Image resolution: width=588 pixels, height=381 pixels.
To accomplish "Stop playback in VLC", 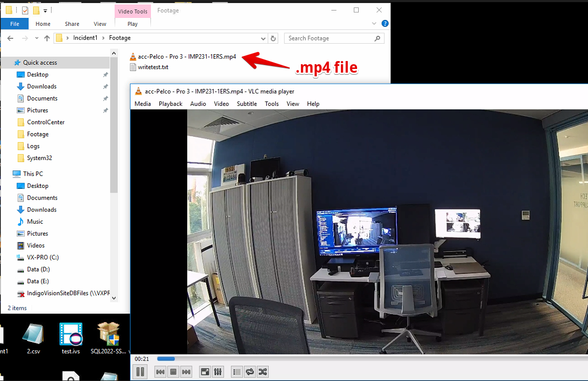I will point(173,372).
